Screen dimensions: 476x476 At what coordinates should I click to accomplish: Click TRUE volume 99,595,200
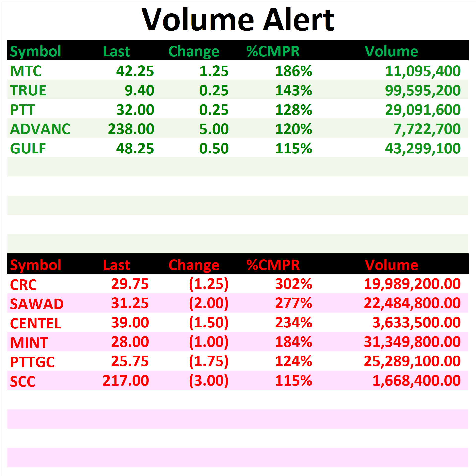point(423,91)
